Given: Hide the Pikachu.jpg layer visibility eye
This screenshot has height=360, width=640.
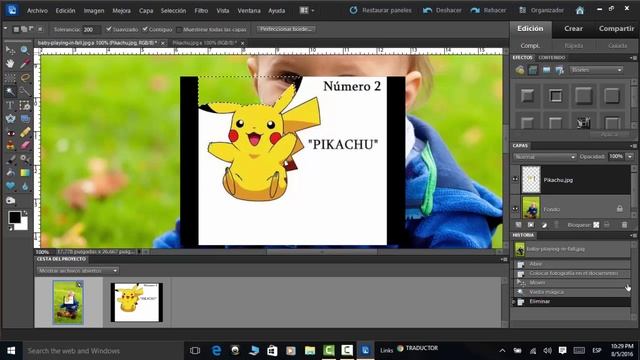Looking at the screenshot, I should pos(516,180).
